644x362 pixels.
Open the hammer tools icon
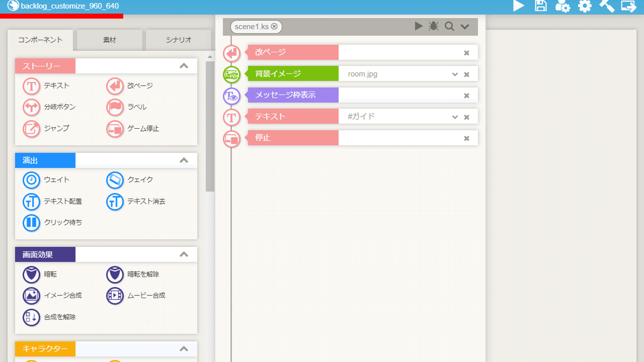tap(606, 6)
